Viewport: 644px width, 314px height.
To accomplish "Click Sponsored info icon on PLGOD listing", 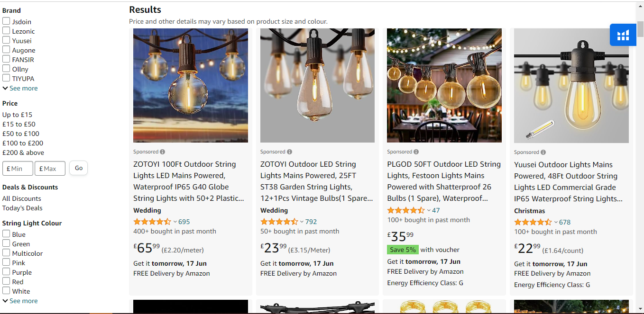I will pyautogui.click(x=416, y=152).
